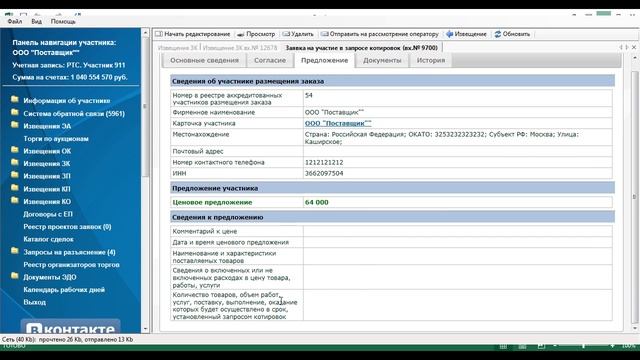
Task: Open Информация об участнике in navigation
Action: pos(67,100)
